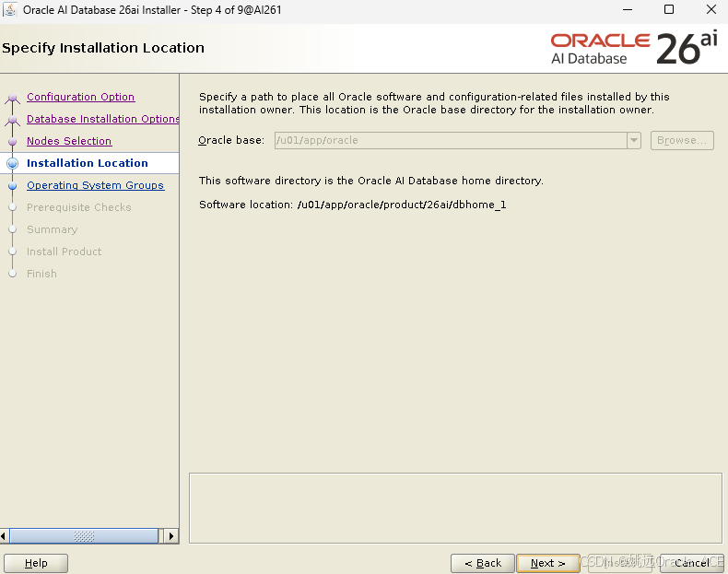Click the Oracle AI Database 26ai logo
The image size is (728, 574).
(634, 48)
